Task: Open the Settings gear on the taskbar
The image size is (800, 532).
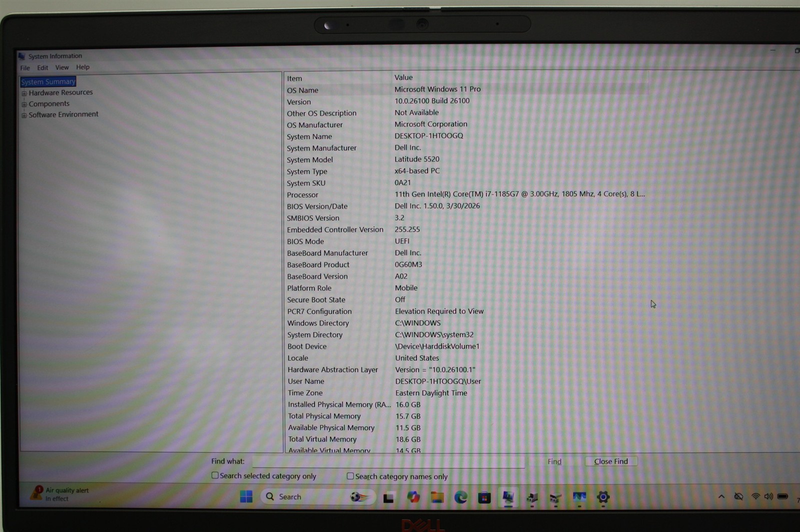Action: pos(603,497)
